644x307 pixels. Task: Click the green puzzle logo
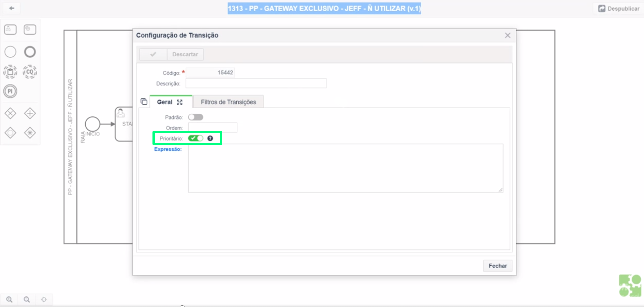click(x=630, y=285)
